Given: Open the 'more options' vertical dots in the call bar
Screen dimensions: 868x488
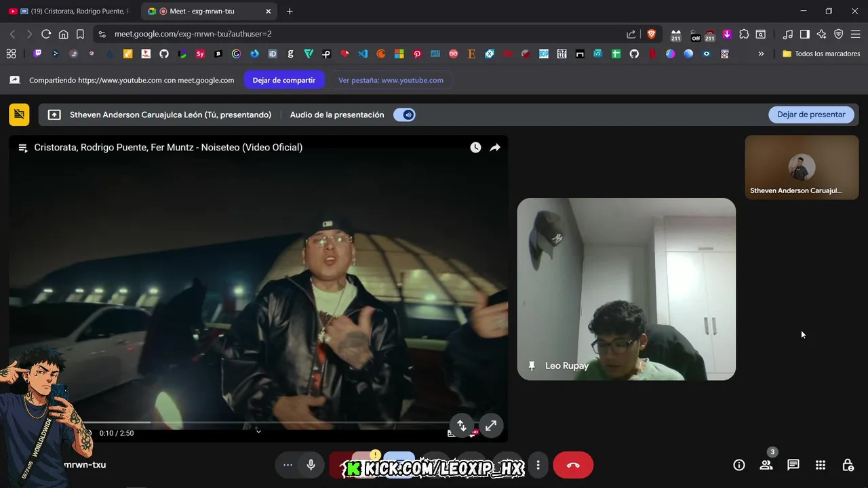Looking at the screenshot, I should point(538,465).
